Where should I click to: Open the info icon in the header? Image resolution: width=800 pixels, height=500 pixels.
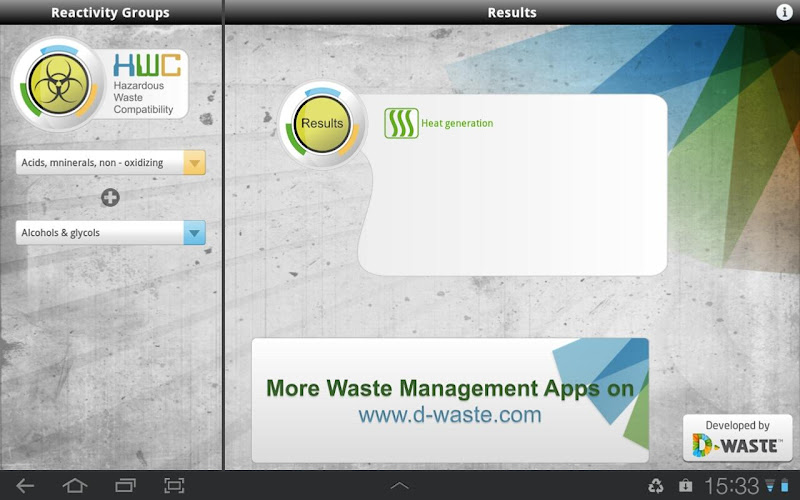784,12
